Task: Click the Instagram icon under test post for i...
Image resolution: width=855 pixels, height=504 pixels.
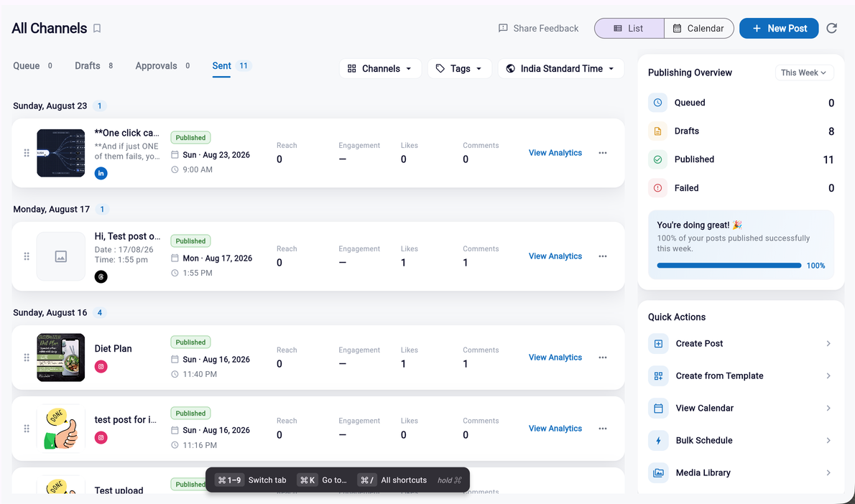Action: pos(101,437)
